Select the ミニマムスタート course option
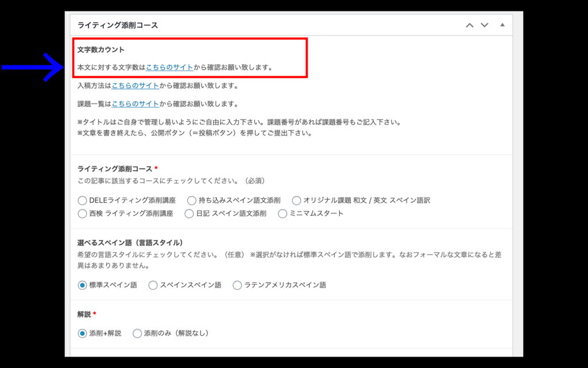Screen dimensions: 588x368 [x=283, y=213]
